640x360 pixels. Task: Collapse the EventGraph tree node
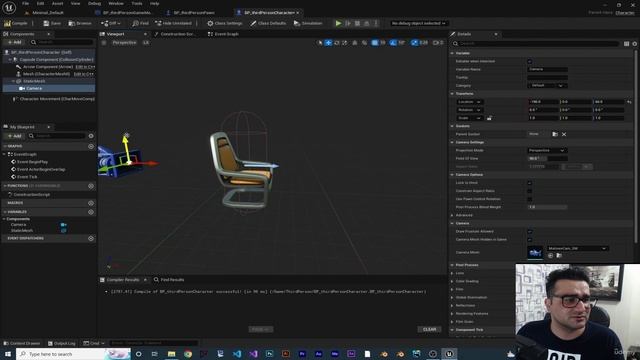point(4,154)
